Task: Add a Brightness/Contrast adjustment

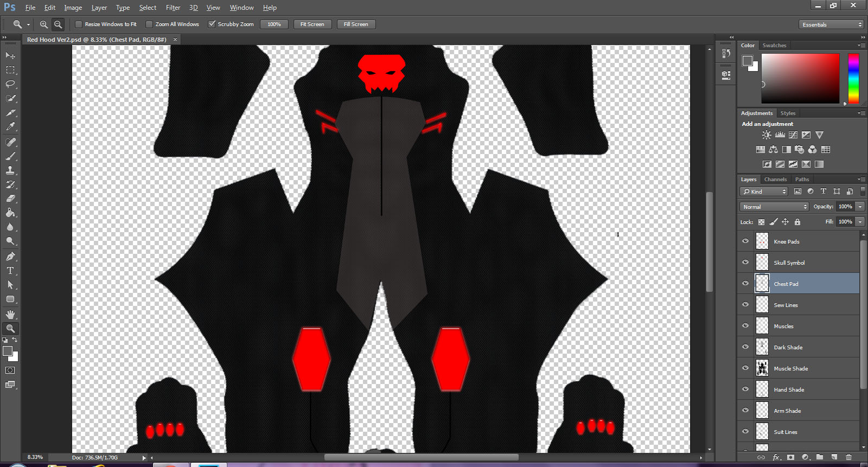Action: (x=767, y=135)
